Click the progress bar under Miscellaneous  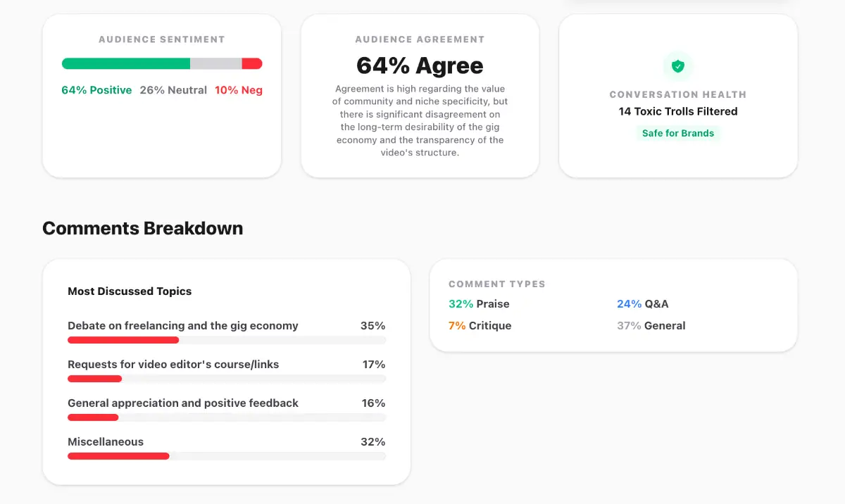coord(227,456)
